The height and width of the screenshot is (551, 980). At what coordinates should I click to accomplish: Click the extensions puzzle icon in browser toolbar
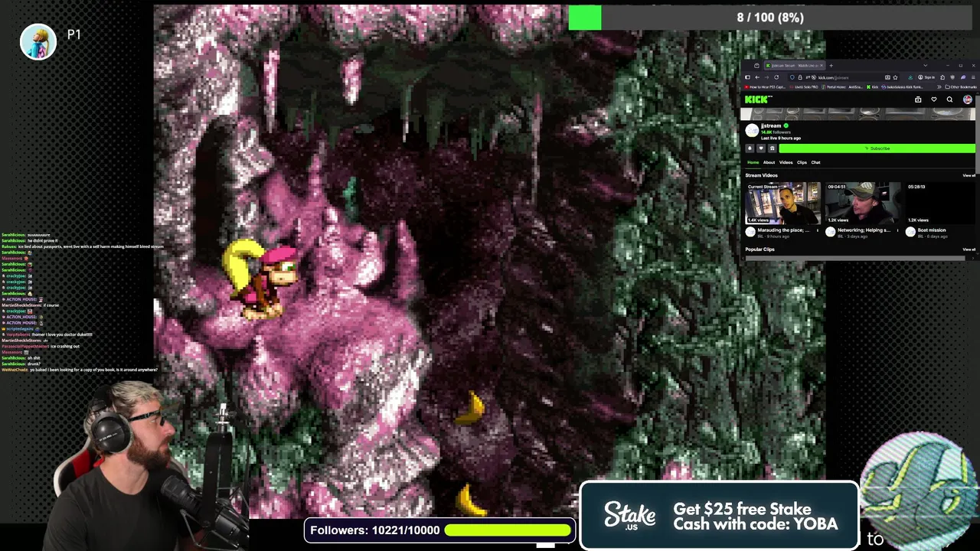[942, 77]
